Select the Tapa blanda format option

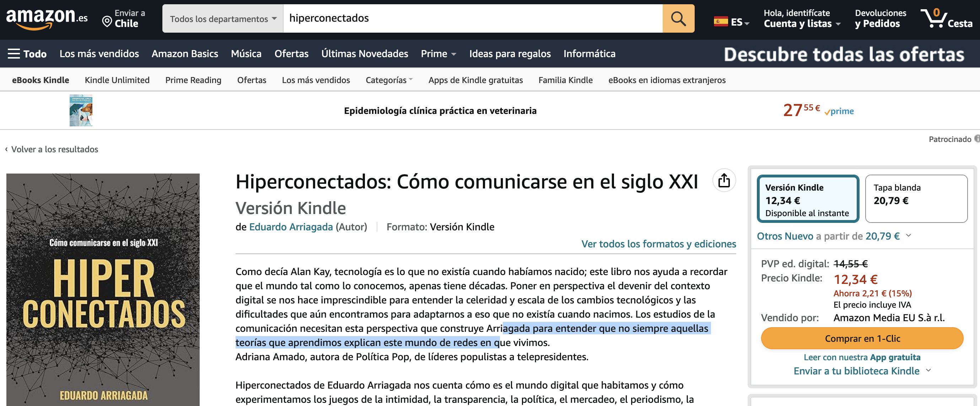click(916, 199)
